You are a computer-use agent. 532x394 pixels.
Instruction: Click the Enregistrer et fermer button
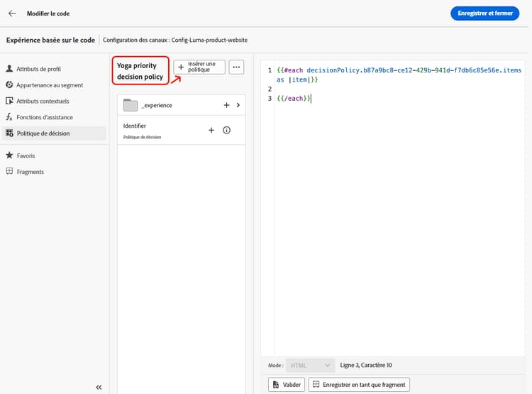pyautogui.click(x=485, y=13)
